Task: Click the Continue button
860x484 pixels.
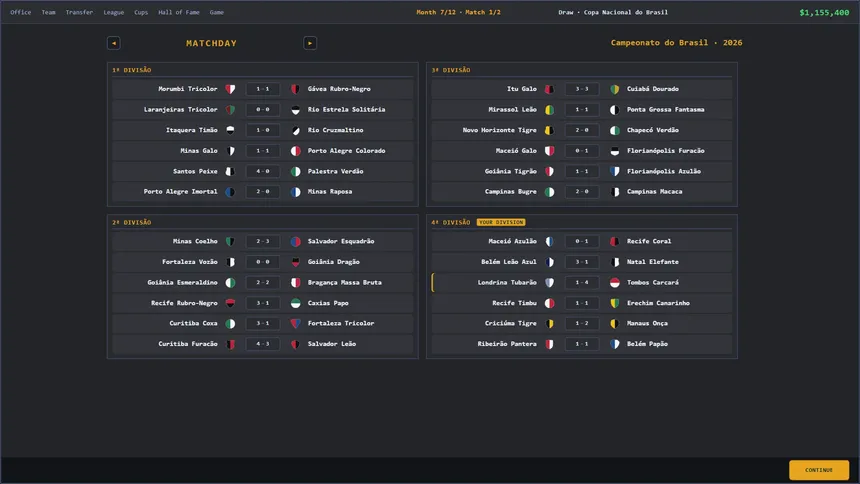Action: click(819, 470)
